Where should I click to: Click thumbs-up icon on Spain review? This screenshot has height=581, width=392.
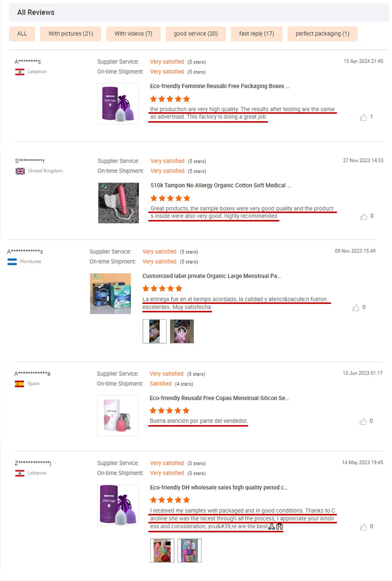363,421
